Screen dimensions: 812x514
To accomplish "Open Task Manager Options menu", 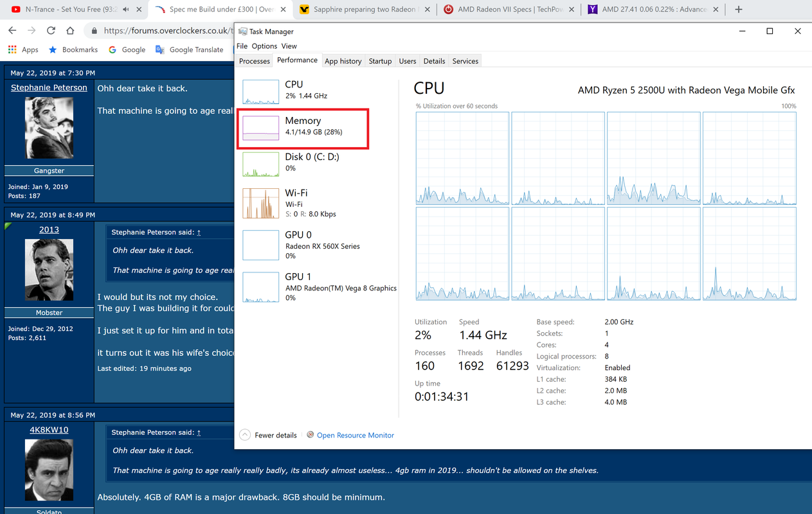I will [264, 46].
